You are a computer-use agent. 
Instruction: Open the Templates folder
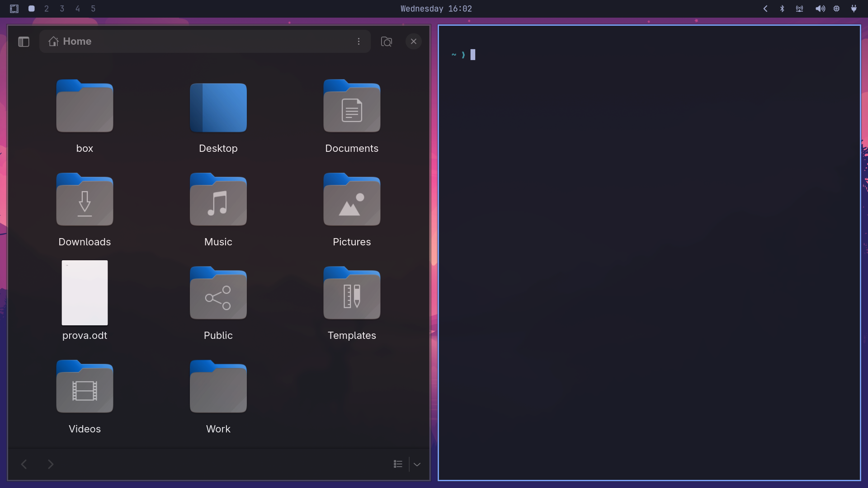352,304
